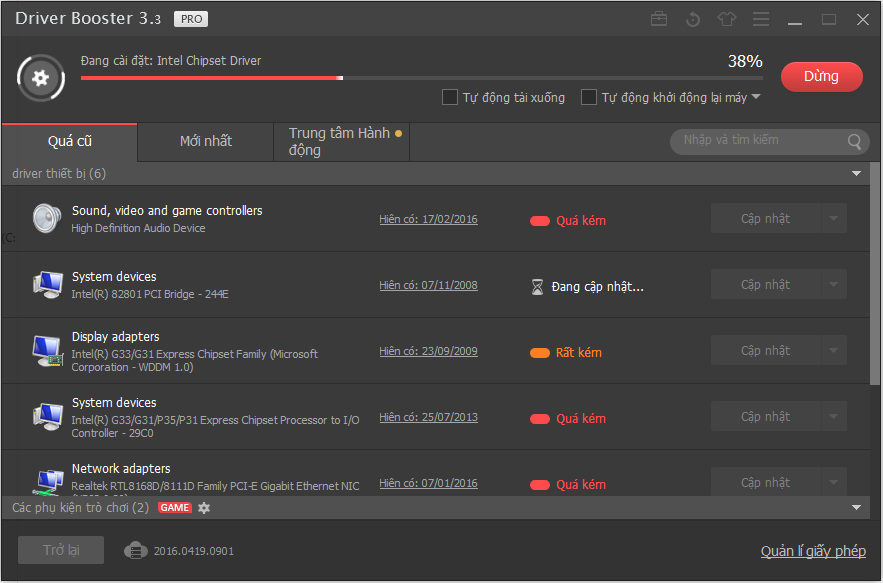
Task: Open the hamburger options menu
Action: [x=761, y=19]
